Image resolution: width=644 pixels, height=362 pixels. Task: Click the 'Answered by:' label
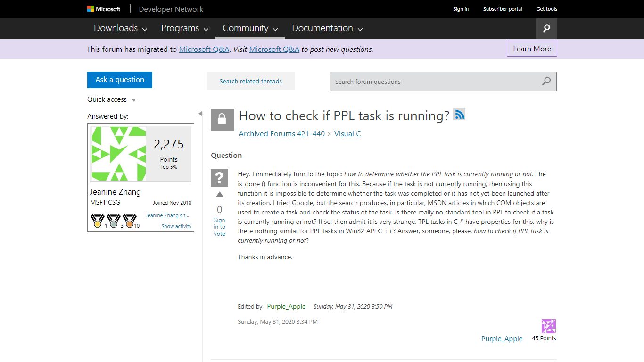tap(107, 116)
